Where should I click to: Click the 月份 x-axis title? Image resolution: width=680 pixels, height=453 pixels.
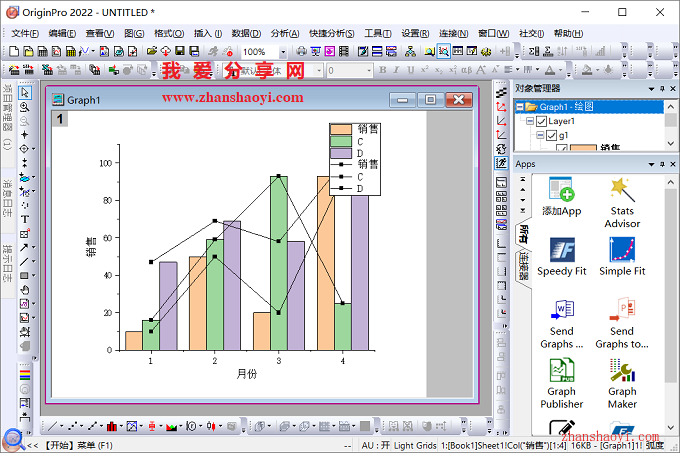[247, 374]
